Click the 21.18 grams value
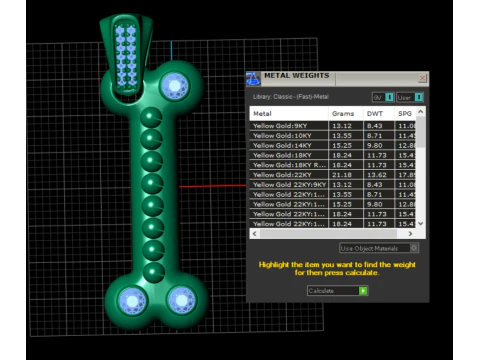The width and height of the screenshot is (480, 360). [x=342, y=175]
